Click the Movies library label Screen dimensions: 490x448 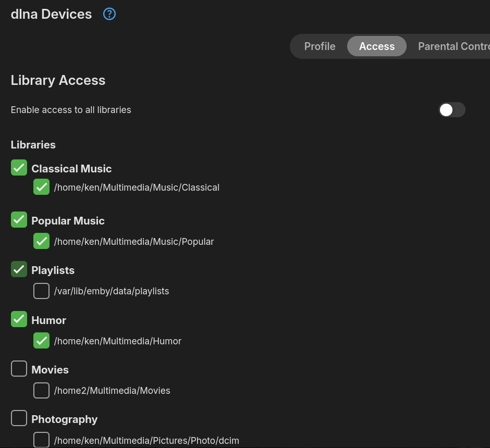[x=50, y=370]
